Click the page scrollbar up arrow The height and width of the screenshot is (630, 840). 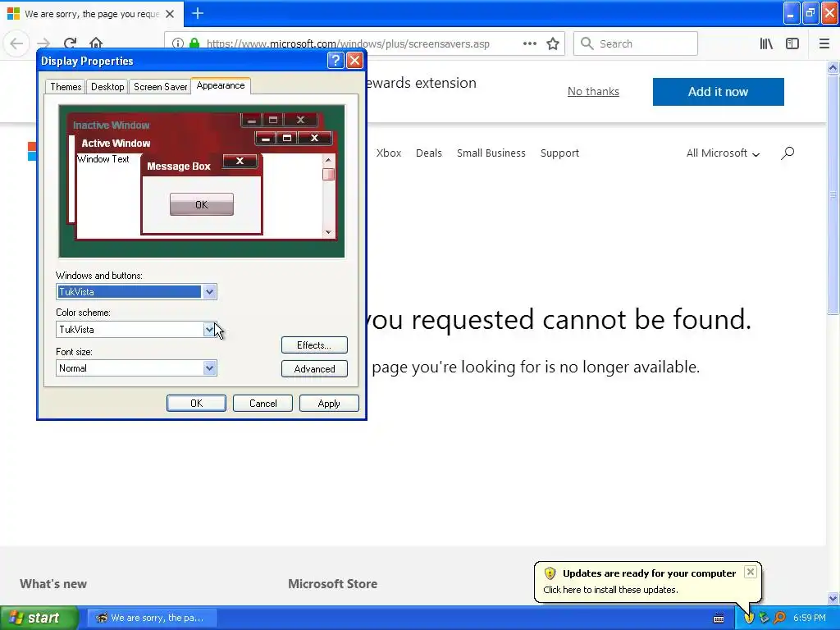coord(833,67)
